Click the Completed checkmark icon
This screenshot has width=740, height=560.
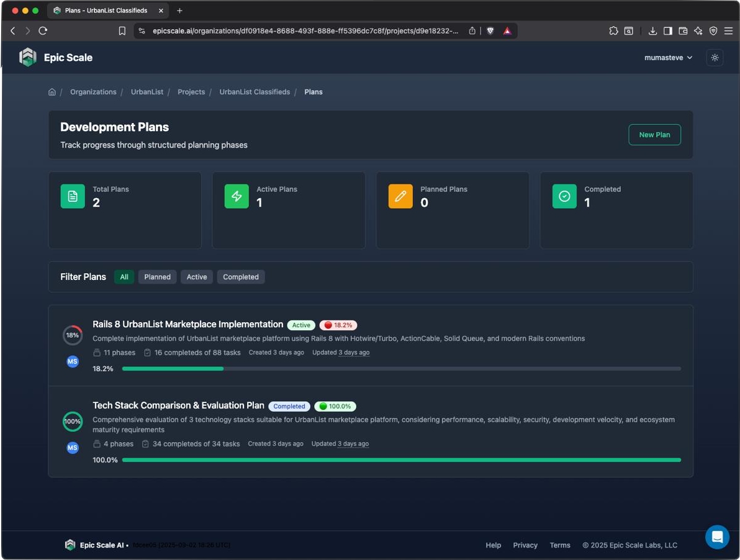(x=564, y=196)
